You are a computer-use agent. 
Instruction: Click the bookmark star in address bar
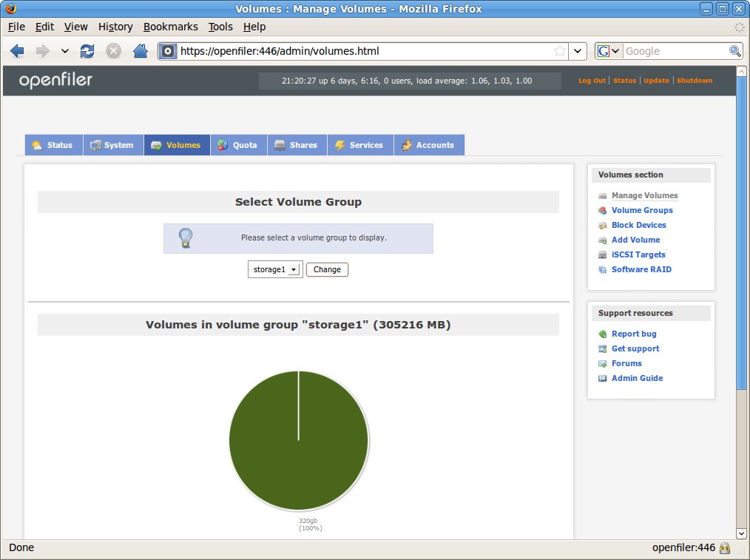click(560, 51)
